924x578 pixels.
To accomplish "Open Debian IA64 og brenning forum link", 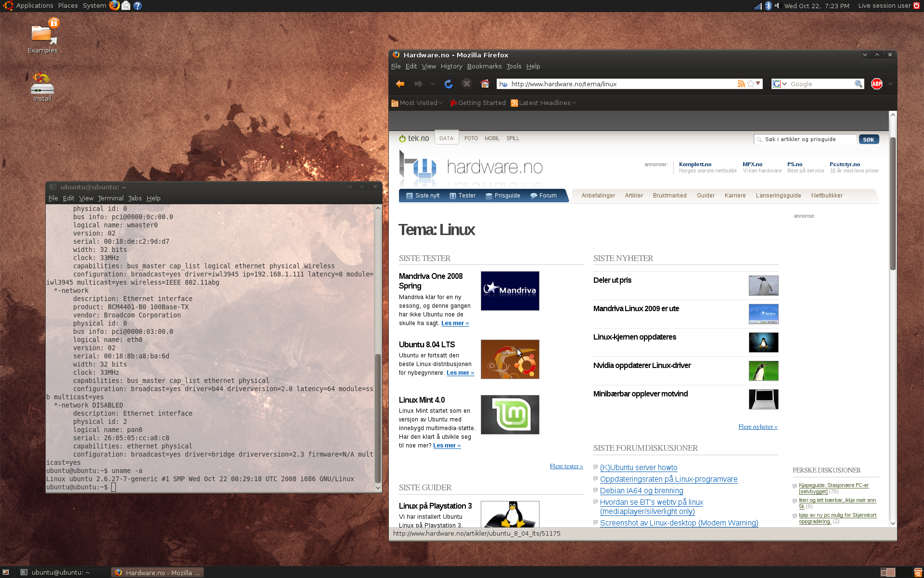I will click(642, 491).
